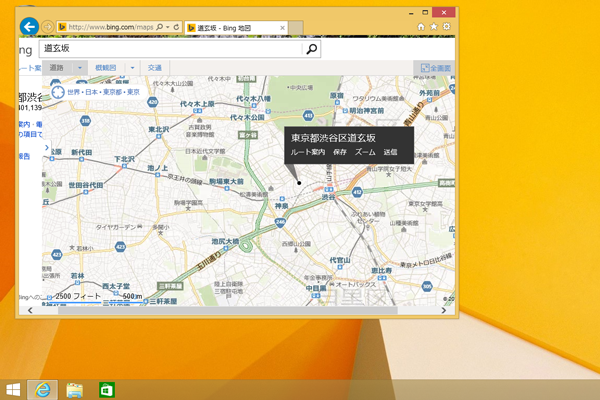600x400 pixels.
Task: Click the horizontal scrollbar thumb
Action: pyautogui.click(x=228, y=310)
